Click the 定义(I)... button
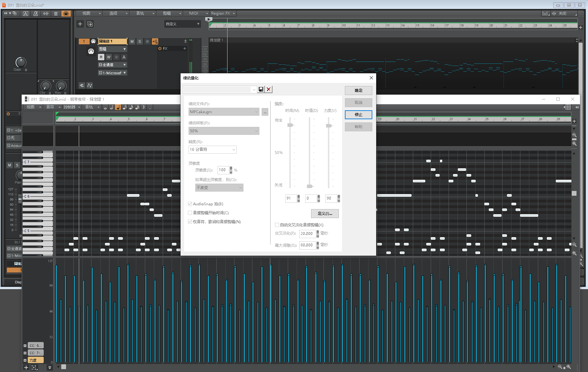 [x=325, y=214]
